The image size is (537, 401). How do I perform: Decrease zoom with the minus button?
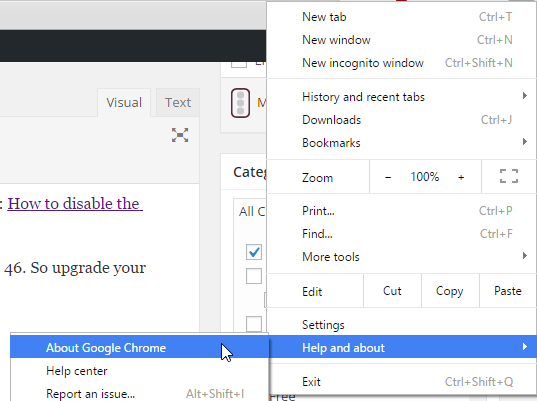[x=388, y=177]
